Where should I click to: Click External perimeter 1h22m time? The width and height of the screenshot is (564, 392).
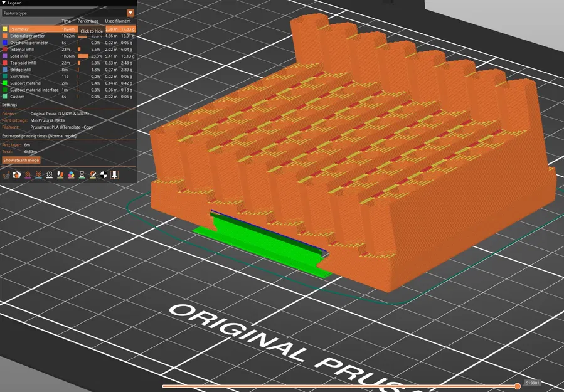click(x=68, y=36)
